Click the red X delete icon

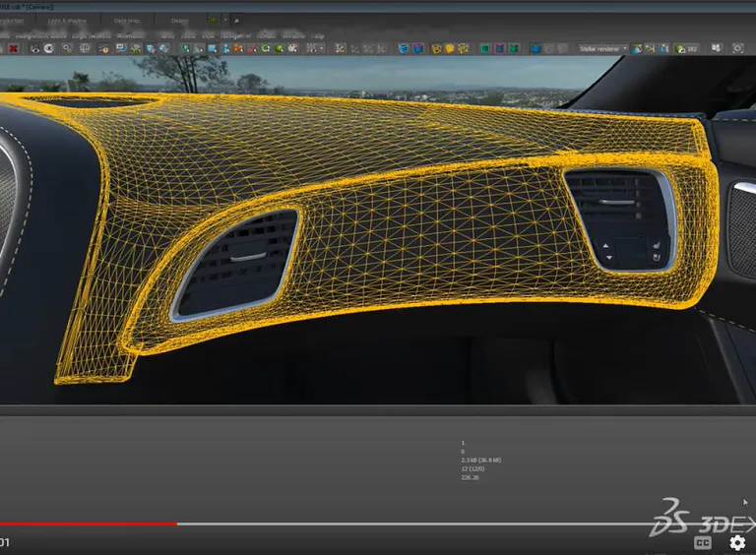[13, 48]
